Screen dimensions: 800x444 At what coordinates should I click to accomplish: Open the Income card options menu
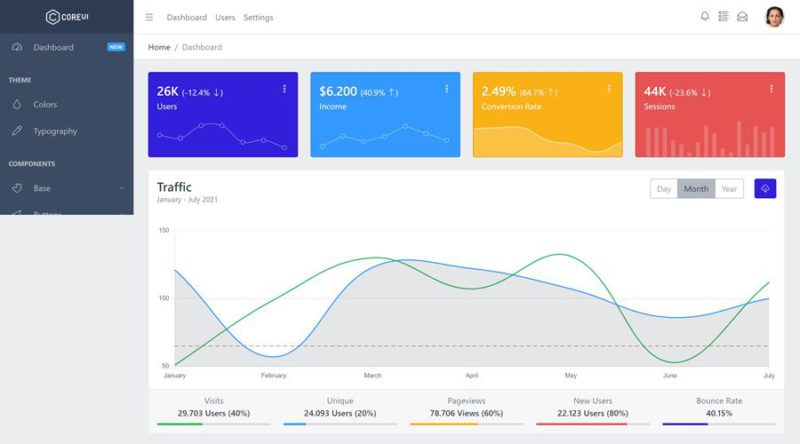(446, 89)
